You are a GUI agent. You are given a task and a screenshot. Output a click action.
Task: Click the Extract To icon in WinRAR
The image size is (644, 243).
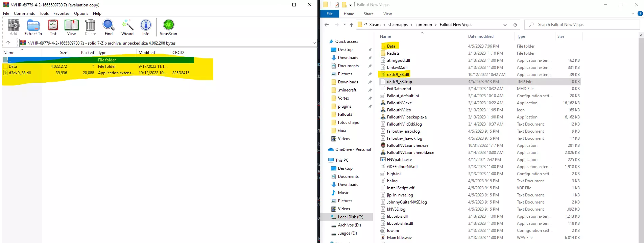pyautogui.click(x=33, y=27)
